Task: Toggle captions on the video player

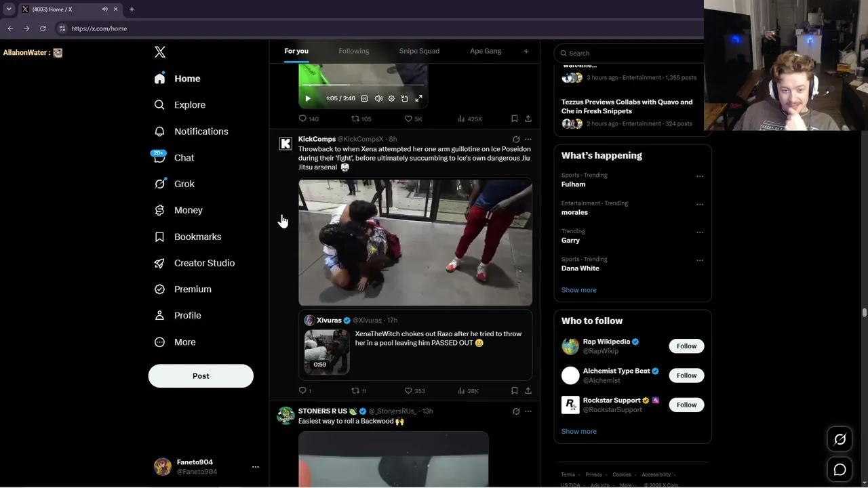Action: 364,99
